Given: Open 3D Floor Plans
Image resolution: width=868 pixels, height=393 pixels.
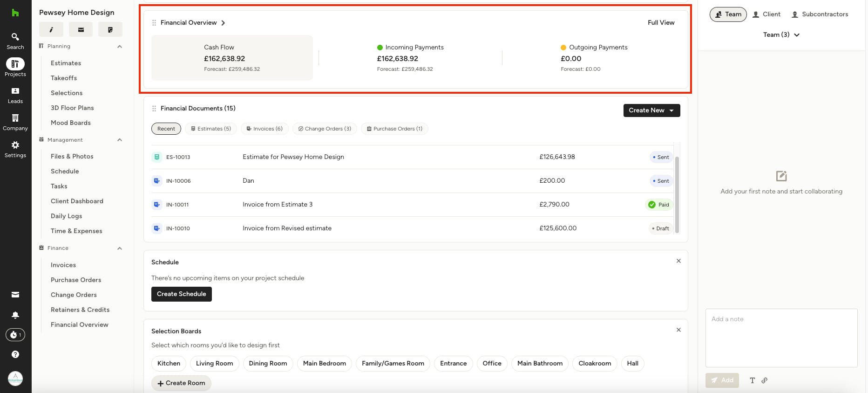Looking at the screenshot, I should point(72,108).
